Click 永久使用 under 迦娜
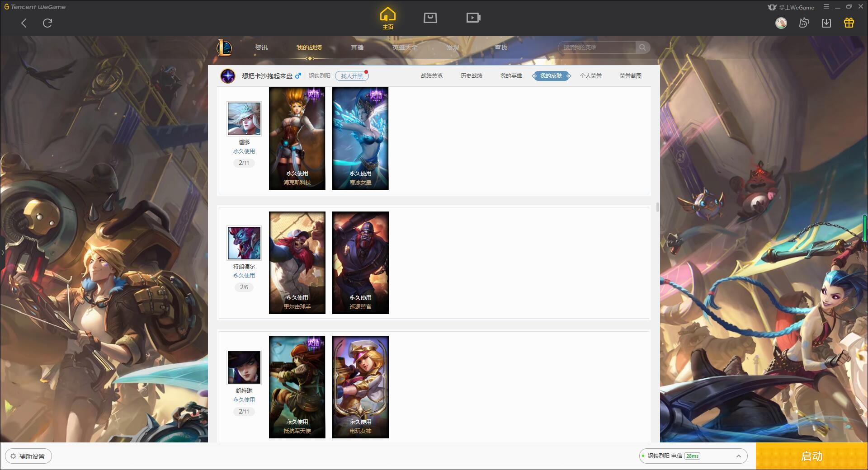The height and width of the screenshot is (470, 868). [244, 151]
